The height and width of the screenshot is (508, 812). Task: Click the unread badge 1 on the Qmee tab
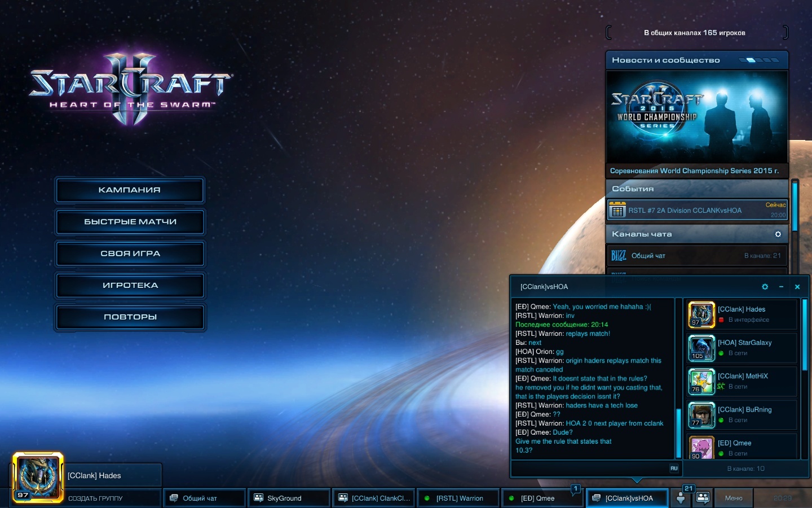(x=575, y=489)
